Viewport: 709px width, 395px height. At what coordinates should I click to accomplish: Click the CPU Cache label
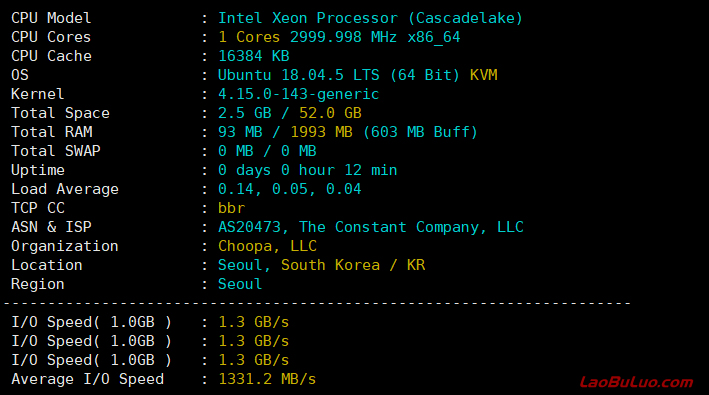click(52, 56)
